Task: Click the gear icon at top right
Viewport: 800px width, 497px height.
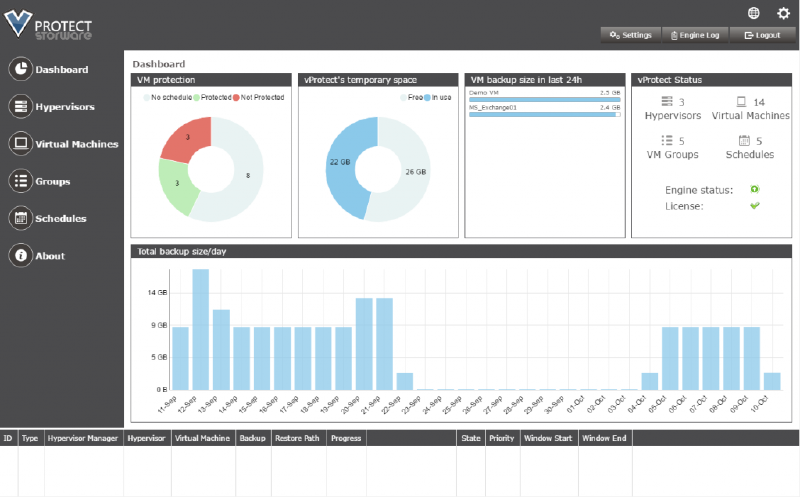Action: (783, 13)
